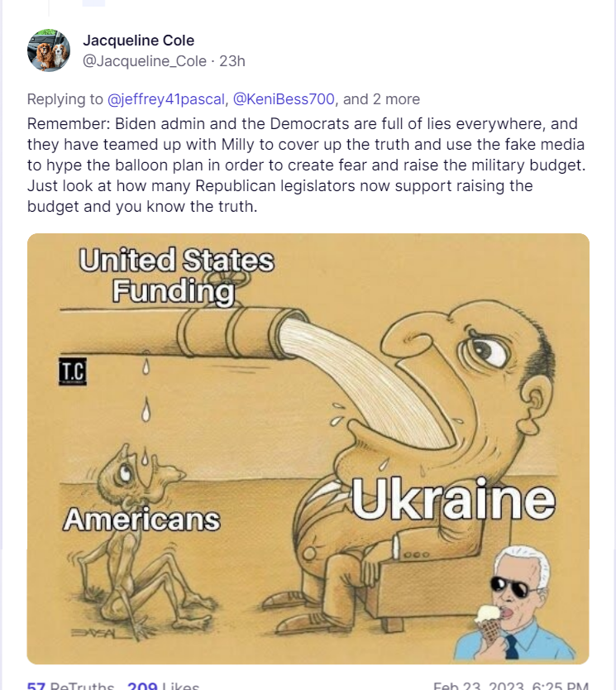Image resolution: width=616 pixels, height=690 pixels.
Task: View the 209 Likes list
Action: [x=163, y=686]
